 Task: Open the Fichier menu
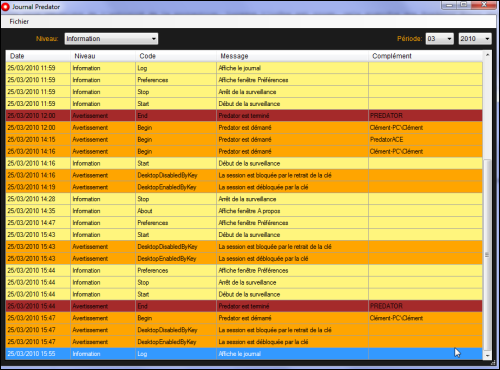(x=19, y=21)
